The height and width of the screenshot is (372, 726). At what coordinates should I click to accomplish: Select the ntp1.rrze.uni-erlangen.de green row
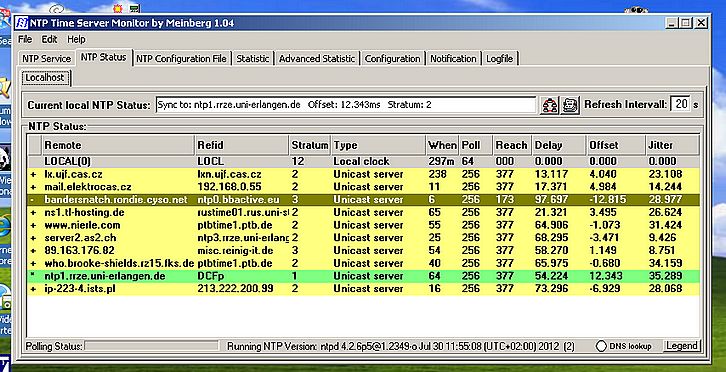click(363, 276)
